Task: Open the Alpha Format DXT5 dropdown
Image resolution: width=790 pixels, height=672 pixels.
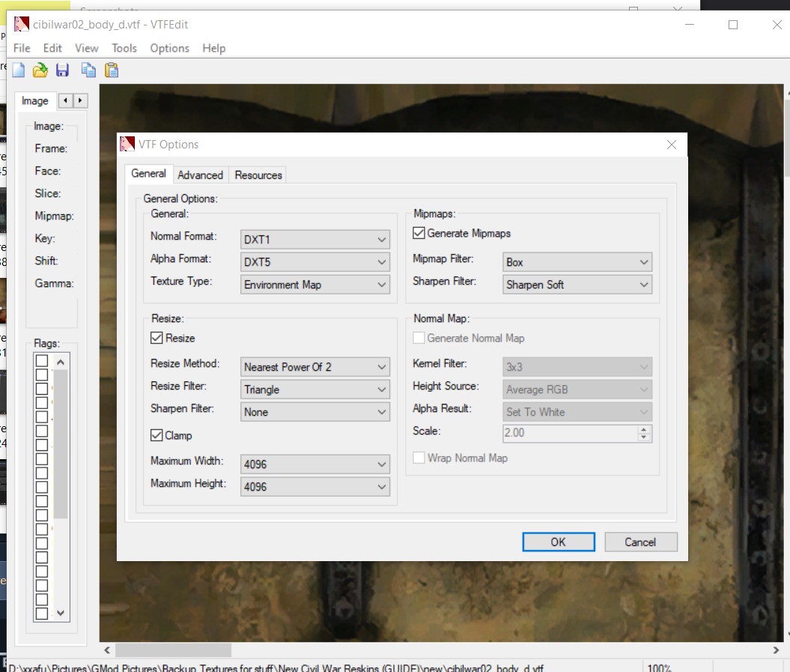Action: [x=315, y=262]
